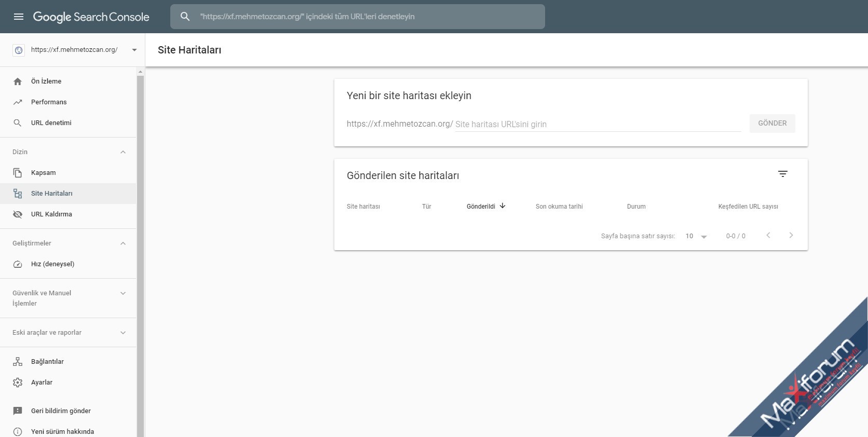Collapse the Dizin section
This screenshot has height=437, width=868.
click(123, 152)
